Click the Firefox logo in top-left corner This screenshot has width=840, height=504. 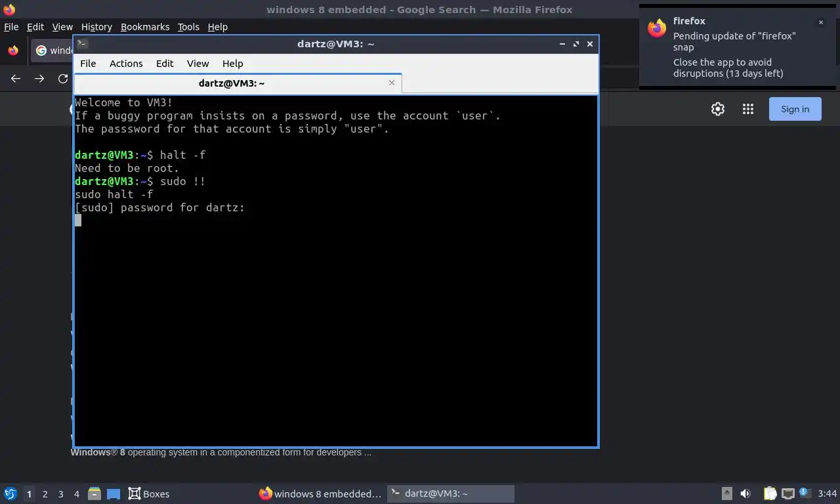tap(9, 9)
